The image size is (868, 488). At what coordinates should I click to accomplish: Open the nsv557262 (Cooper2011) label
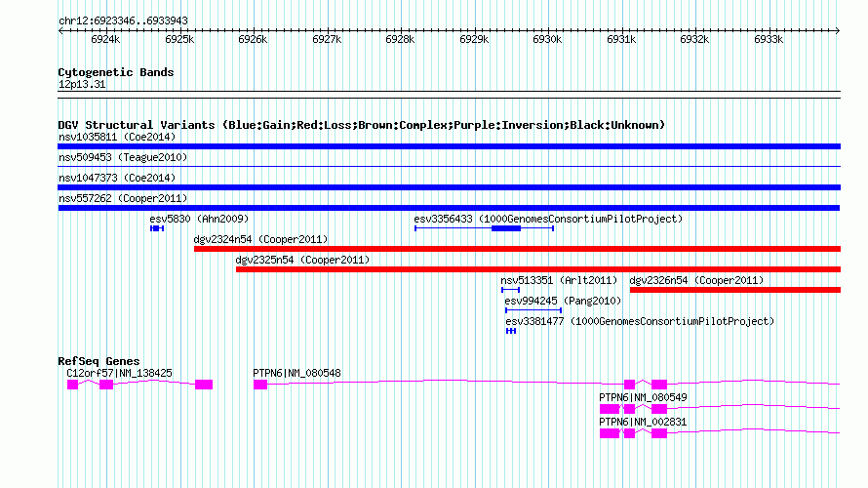123,198
